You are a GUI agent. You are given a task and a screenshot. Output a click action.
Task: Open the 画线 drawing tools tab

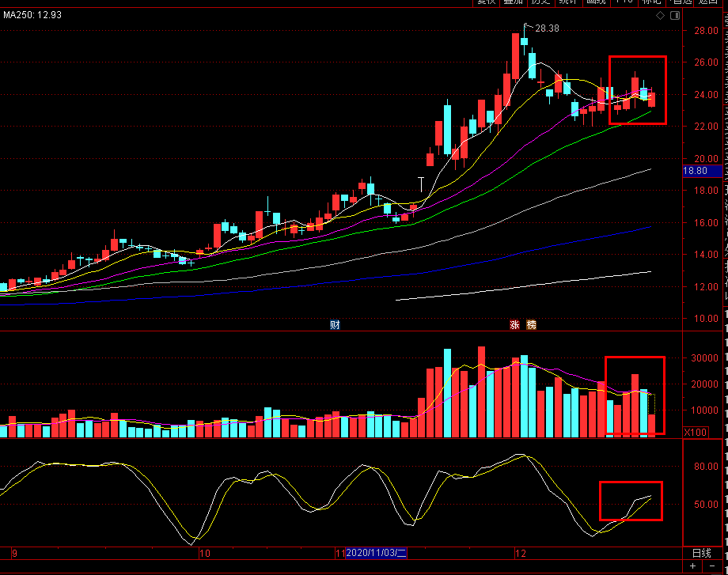(x=596, y=2)
